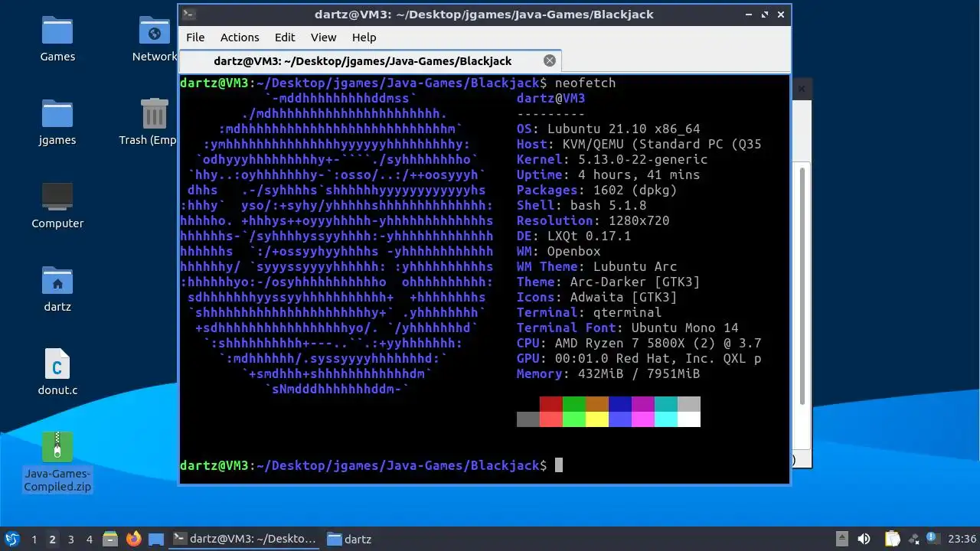Click the "WM Theme: Lubuntu Arc" line

tap(597, 266)
